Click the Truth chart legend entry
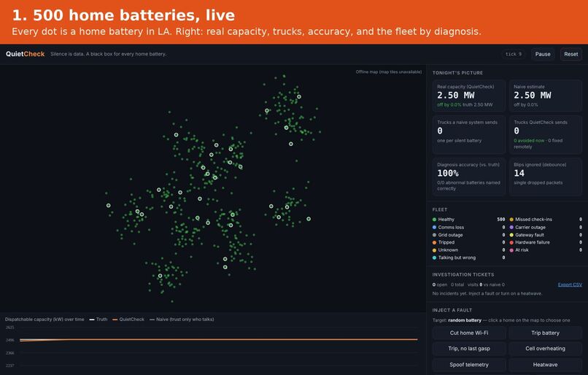The height and width of the screenshot is (375, 588). (98, 320)
